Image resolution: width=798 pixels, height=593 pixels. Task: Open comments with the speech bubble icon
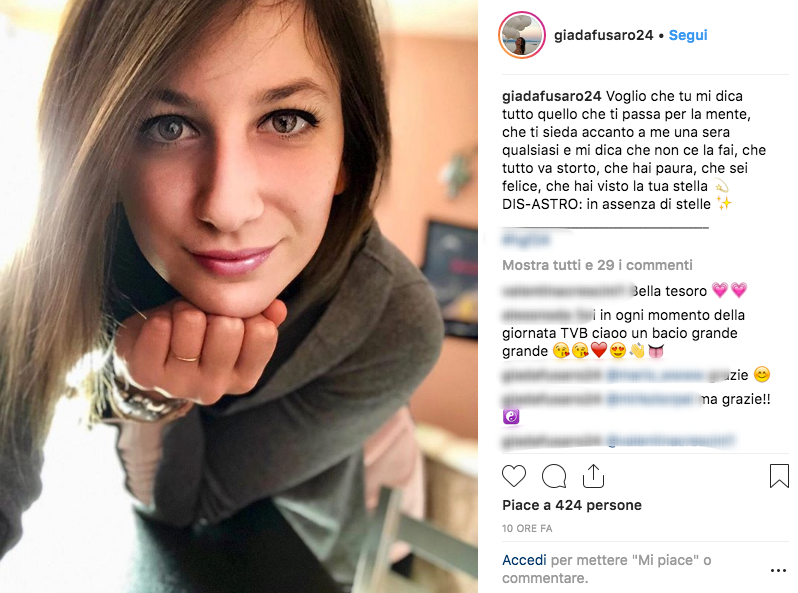554,476
